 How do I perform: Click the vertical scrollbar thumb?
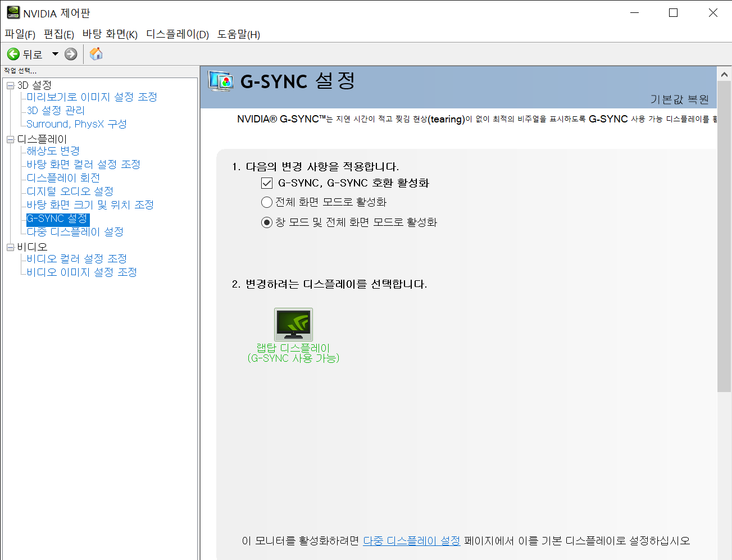pyautogui.click(x=724, y=237)
